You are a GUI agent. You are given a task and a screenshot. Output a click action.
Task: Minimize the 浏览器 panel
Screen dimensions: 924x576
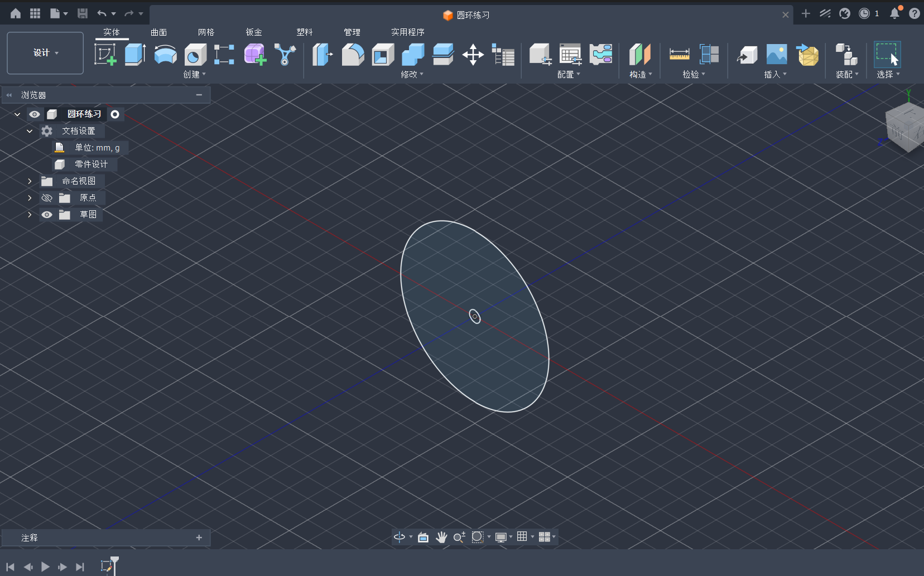[199, 95]
